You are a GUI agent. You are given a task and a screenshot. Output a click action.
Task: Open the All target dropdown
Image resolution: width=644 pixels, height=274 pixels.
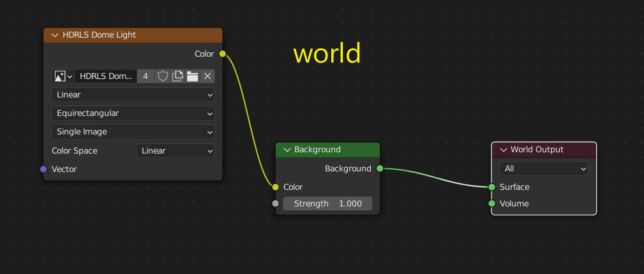point(544,169)
